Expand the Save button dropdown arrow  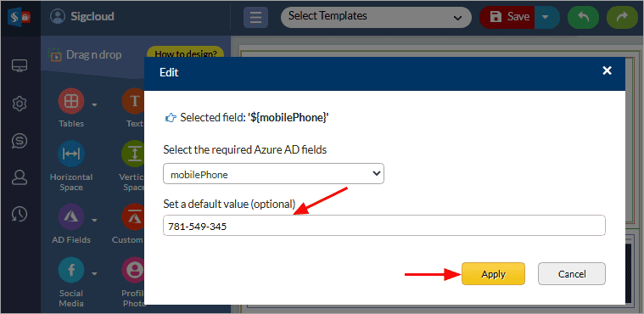[546, 17]
